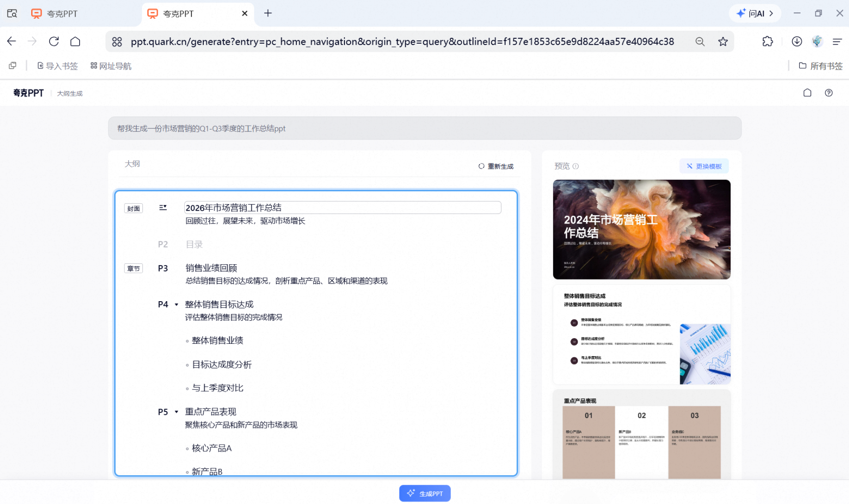849x504 pixels.
Task: Click the site info icon in address bar
Action: pos(117,42)
